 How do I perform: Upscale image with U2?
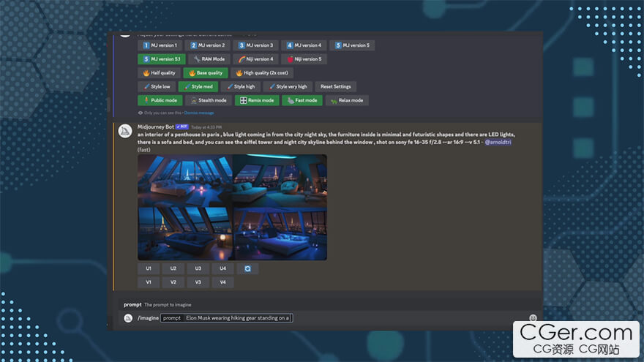(173, 268)
